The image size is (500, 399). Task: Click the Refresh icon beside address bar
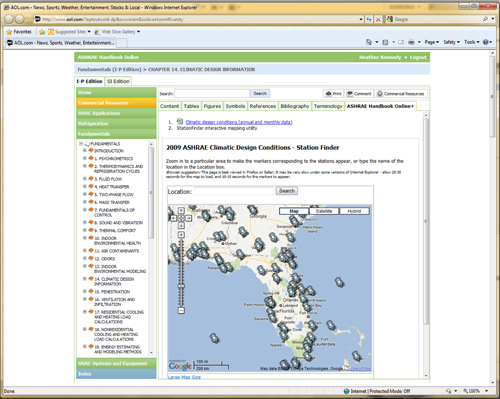tap(369, 19)
